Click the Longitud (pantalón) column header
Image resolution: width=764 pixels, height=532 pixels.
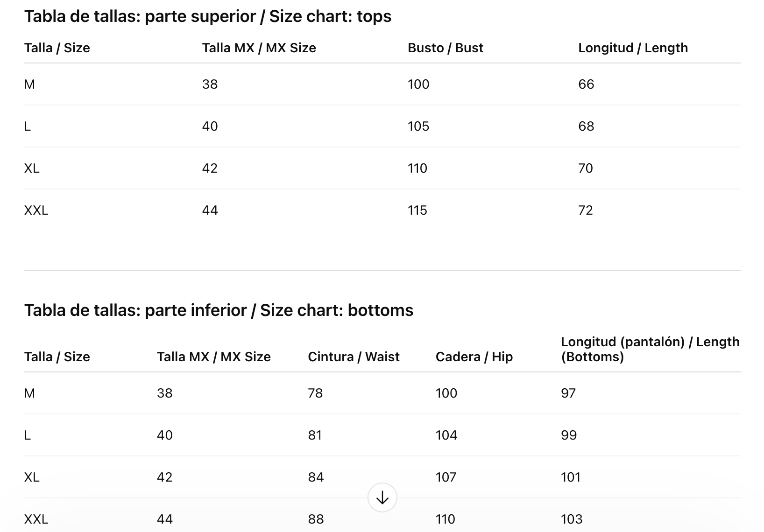[x=650, y=349]
